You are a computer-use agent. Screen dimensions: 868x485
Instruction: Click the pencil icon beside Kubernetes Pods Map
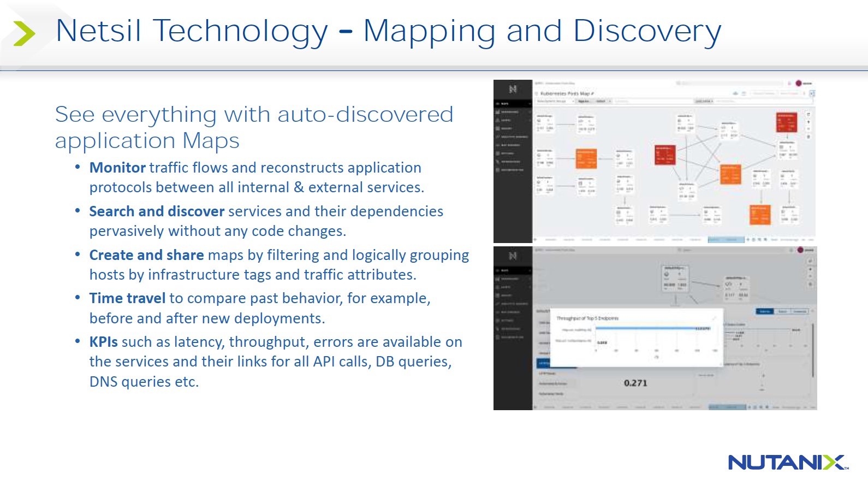coord(592,94)
